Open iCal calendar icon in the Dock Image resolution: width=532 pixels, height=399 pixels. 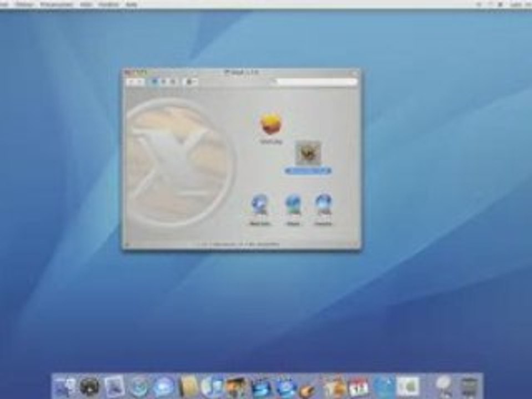(359, 387)
